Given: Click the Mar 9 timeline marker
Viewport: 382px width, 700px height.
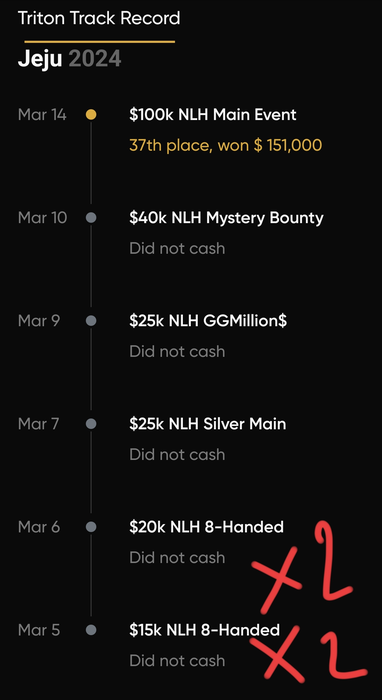Looking at the screenshot, I should (91, 321).
